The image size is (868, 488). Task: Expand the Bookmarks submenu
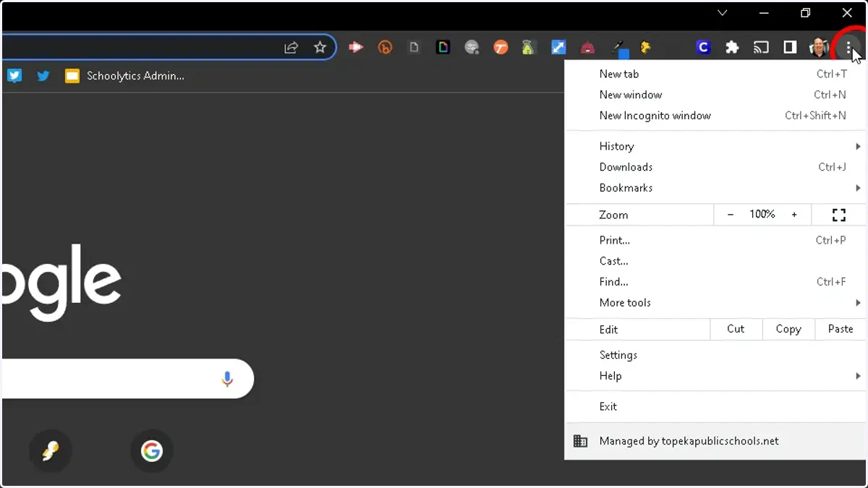pyautogui.click(x=716, y=188)
